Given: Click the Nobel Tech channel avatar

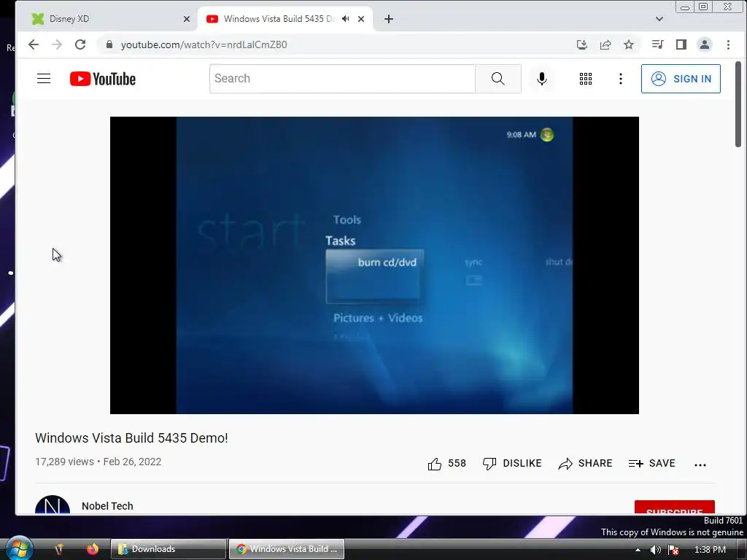Looking at the screenshot, I should coord(53,505).
